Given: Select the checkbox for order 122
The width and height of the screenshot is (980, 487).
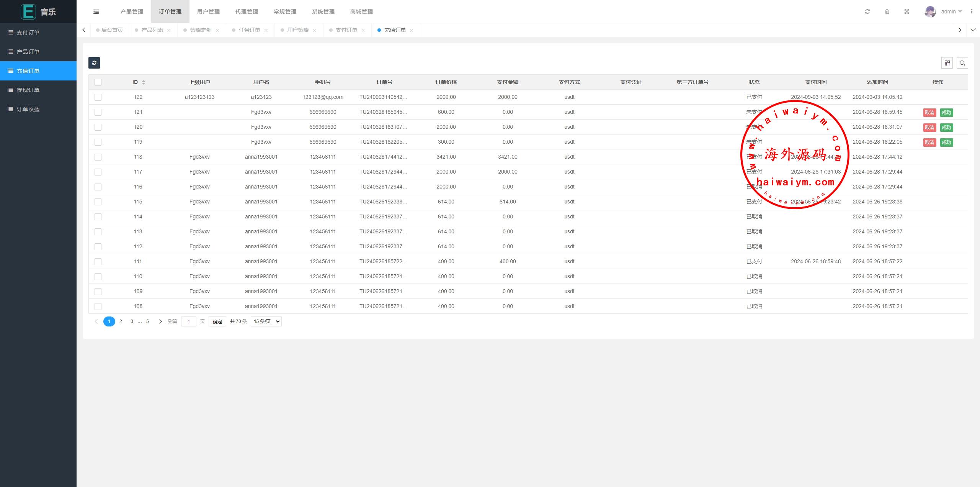Looking at the screenshot, I should (x=98, y=97).
